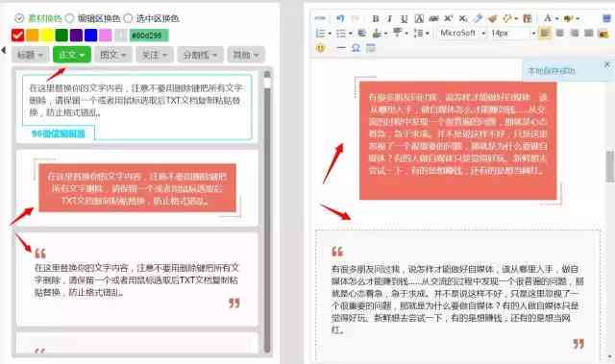The image size is (615, 364).
Task: Click the first-line indent icon
Action: point(362,33)
